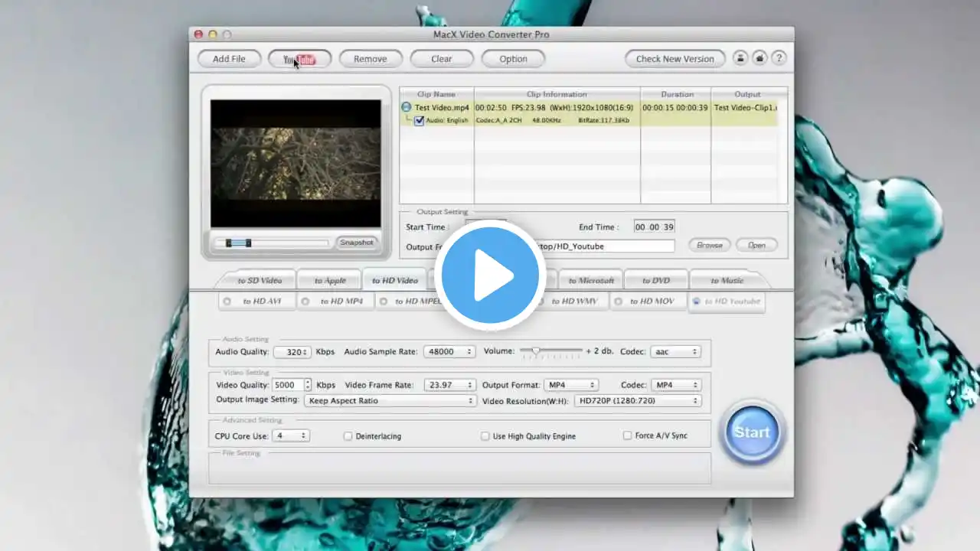Open help with the question mark icon
This screenshot has width=980, height=551.
coord(779,58)
